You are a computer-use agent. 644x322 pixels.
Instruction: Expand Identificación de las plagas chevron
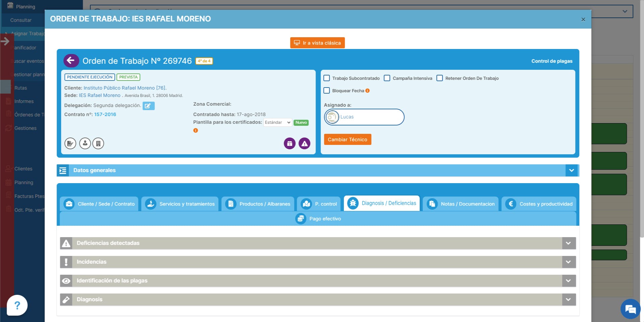569,281
